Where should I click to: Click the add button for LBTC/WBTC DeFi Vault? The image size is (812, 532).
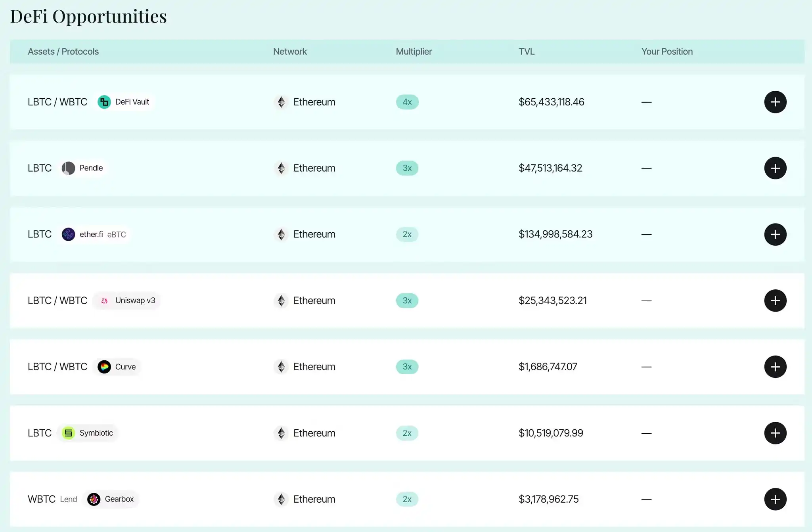tap(776, 101)
